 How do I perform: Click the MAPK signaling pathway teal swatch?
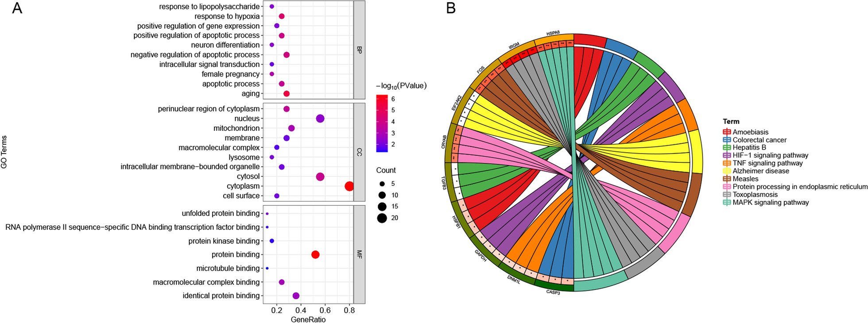[727, 202]
